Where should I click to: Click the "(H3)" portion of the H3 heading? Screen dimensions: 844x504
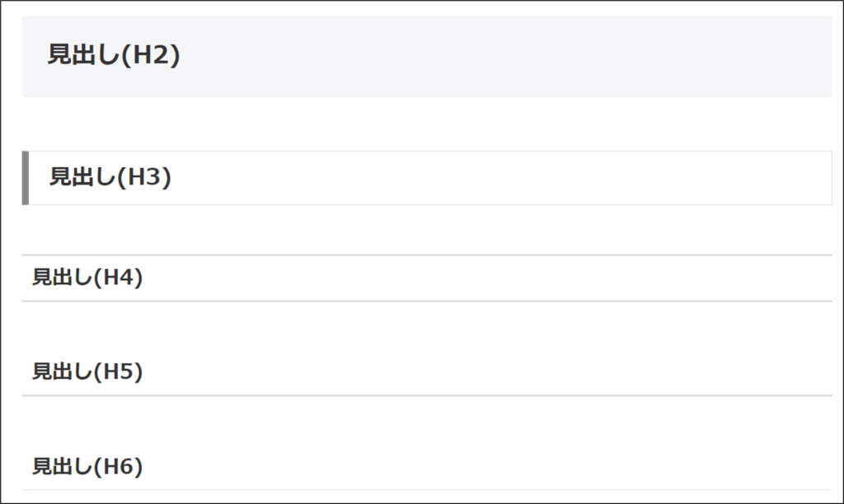[144, 177]
